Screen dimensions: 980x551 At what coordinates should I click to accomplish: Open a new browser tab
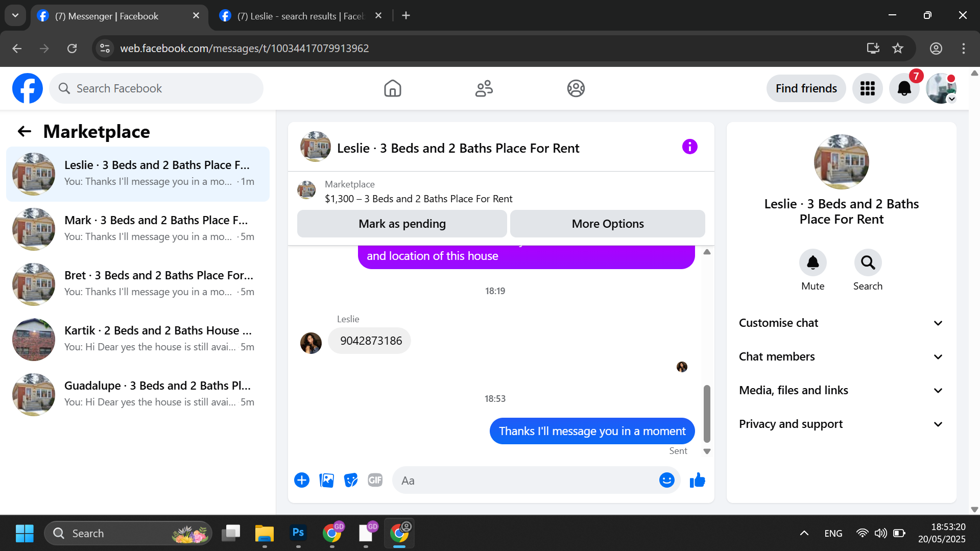(x=406, y=16)
